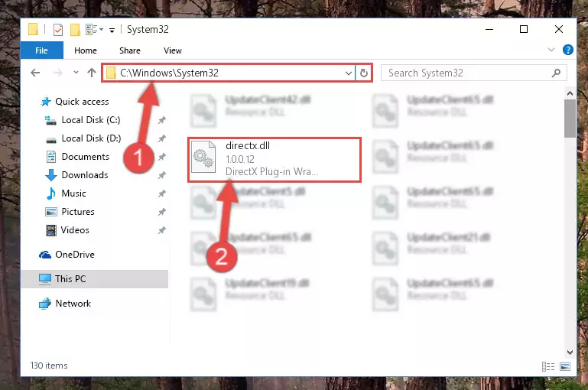
Task: Click the Downloads blue arrow icon
Action: pos(51,175)
